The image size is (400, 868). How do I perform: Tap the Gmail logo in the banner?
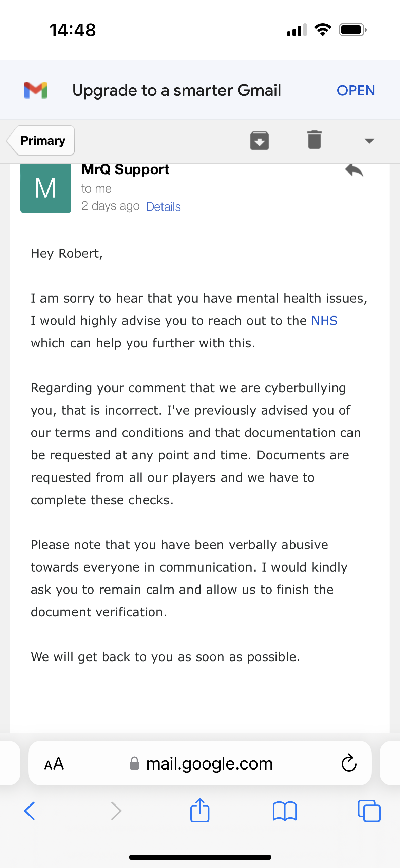[x=36, y=90]
